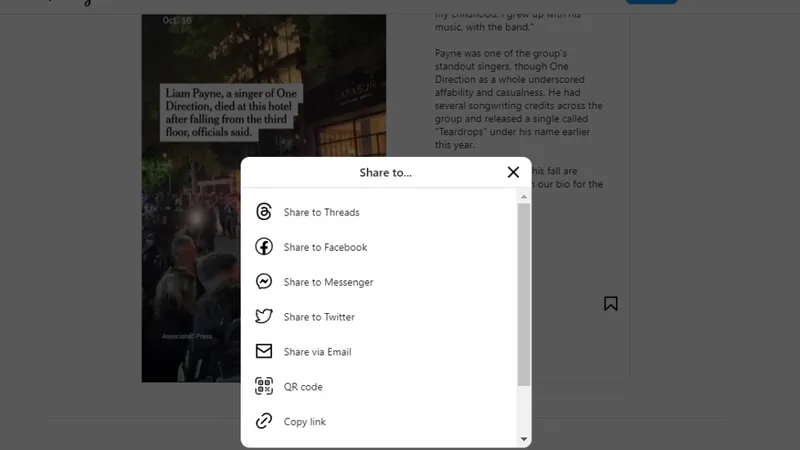The image size is (800, 450).
Task: Click scrollbar down arrow in share dialog
Action: pyautogui.click(x=524, y=439)
